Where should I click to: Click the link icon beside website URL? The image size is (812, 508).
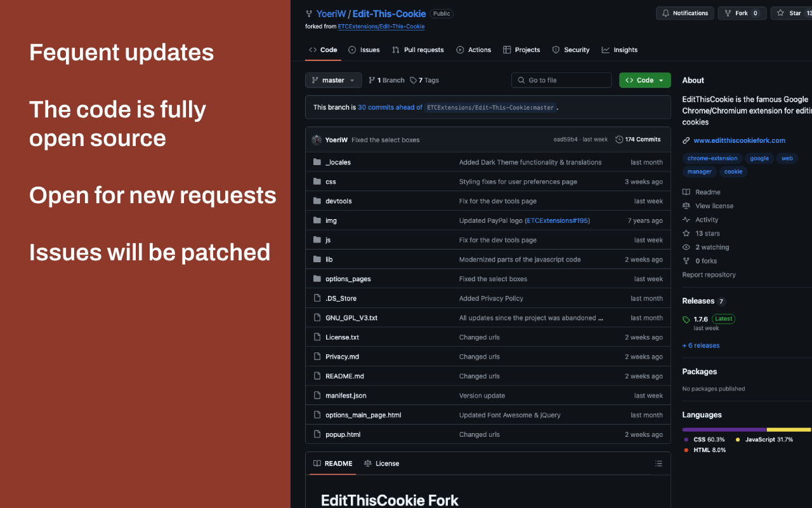click(686, 140)
